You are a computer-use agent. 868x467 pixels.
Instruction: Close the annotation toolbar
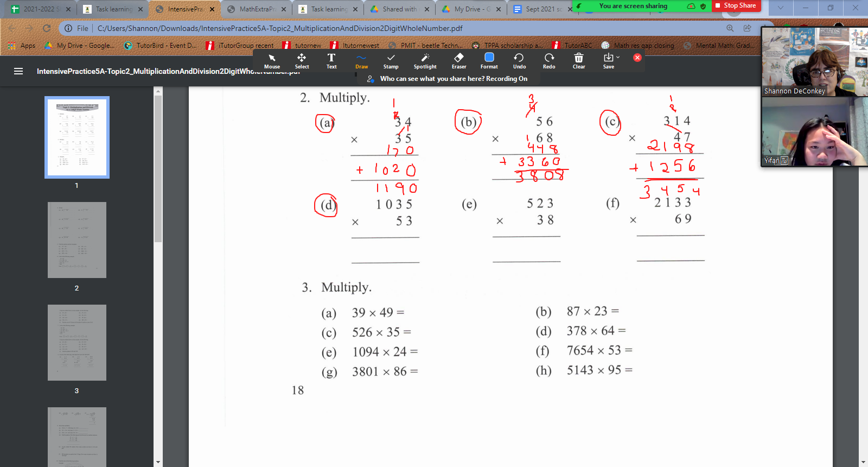[x=637, y=58]
